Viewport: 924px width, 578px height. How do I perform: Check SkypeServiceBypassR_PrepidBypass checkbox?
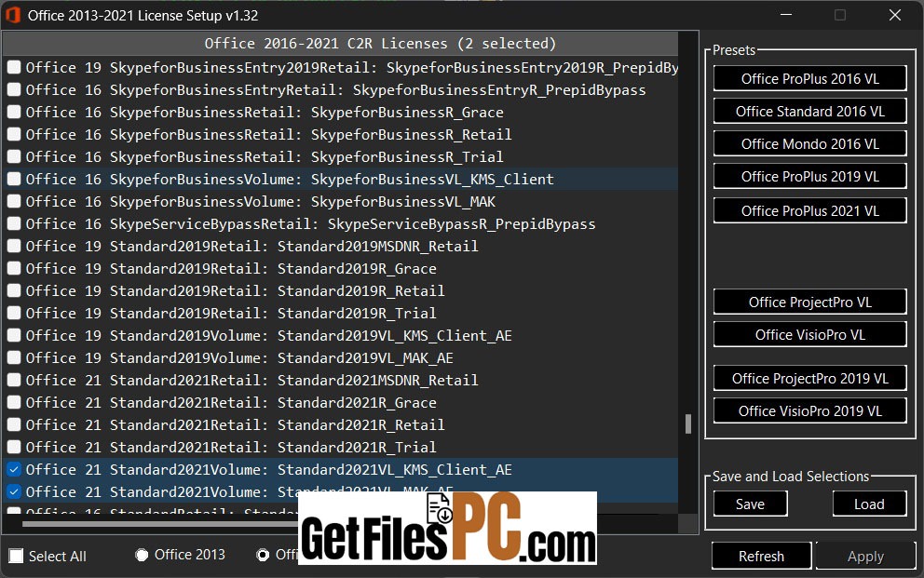14,223
